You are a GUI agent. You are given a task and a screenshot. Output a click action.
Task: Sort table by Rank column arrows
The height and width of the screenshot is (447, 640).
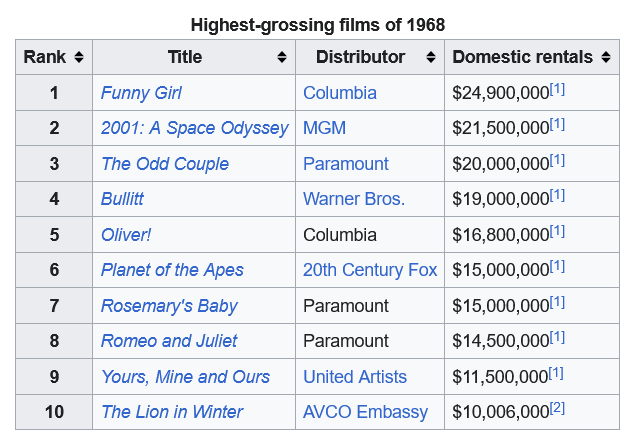point(79,58)
